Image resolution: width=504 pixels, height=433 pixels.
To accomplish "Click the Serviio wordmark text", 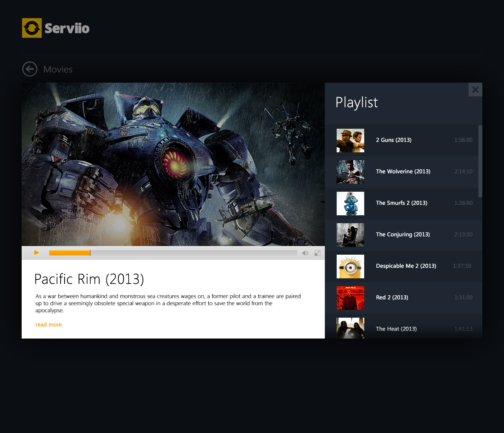I will pos(67,28).
